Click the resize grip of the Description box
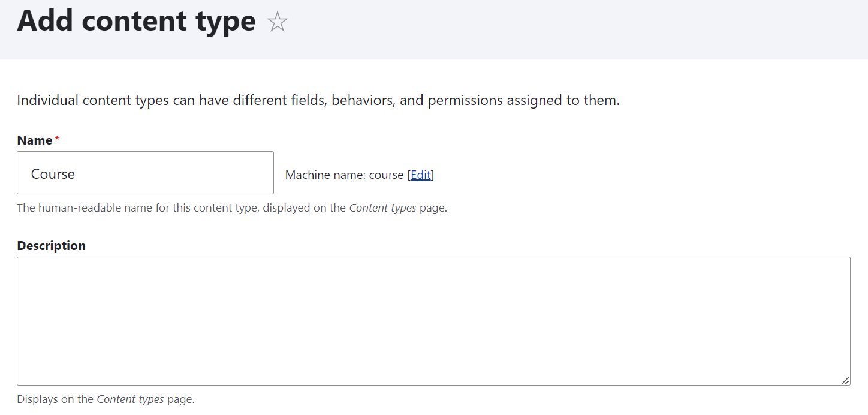Viewport: 868px width, 415px height. 846,380
